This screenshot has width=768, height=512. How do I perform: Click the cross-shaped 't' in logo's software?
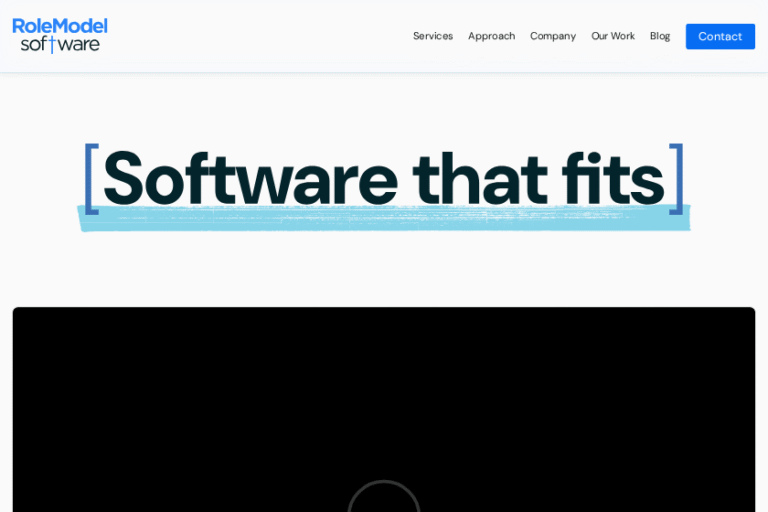[53, 45]
